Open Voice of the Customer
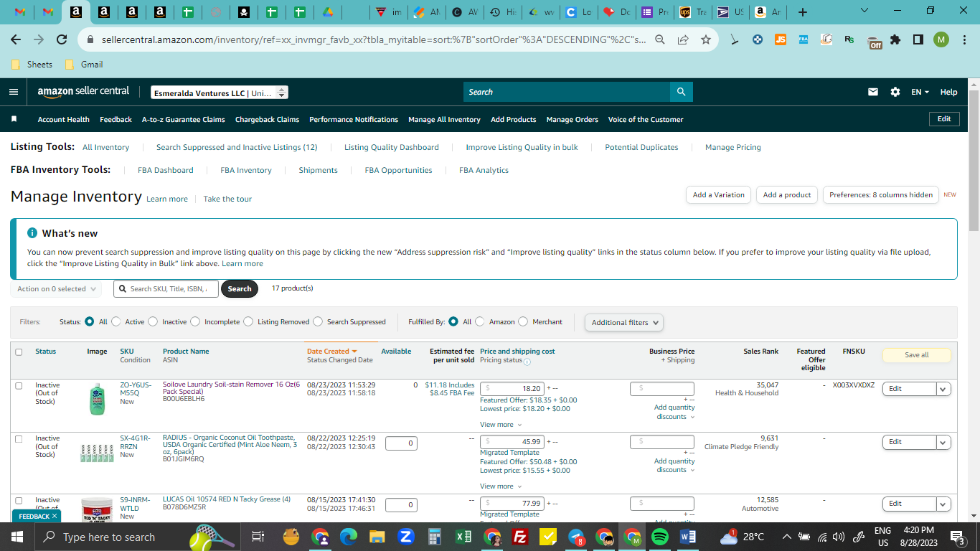980x551 pixels. click(646, 119)
